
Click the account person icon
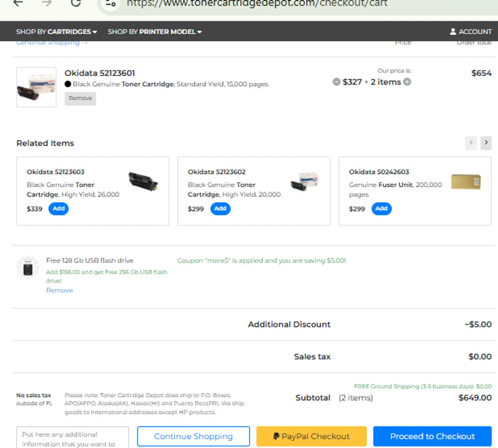pyautogui.click(x=453, y=32)
